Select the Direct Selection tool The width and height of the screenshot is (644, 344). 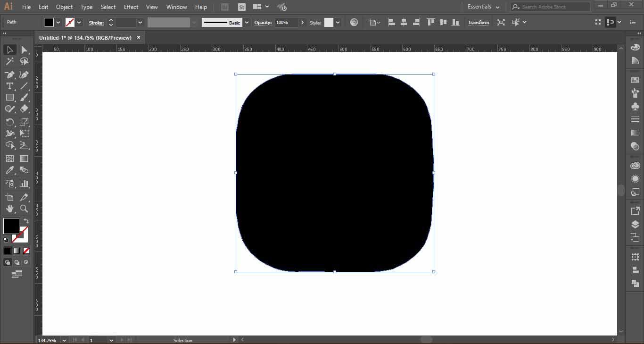pos(24,50)
